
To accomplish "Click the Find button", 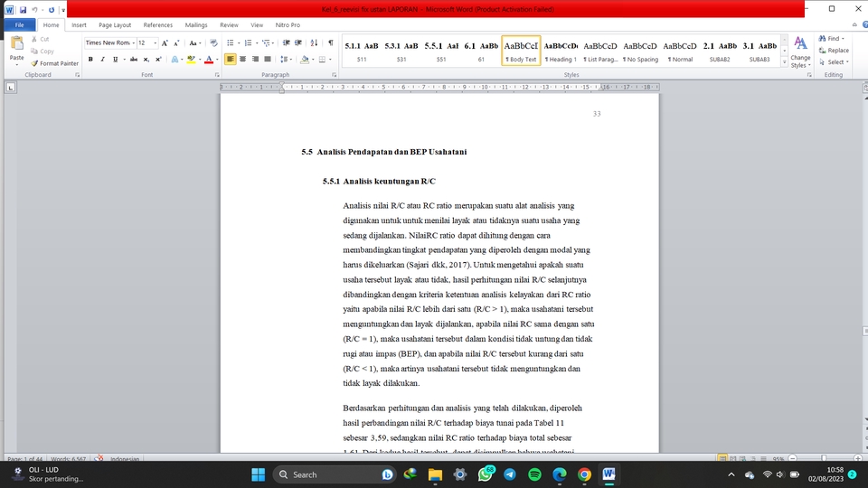I will [832, 39].
